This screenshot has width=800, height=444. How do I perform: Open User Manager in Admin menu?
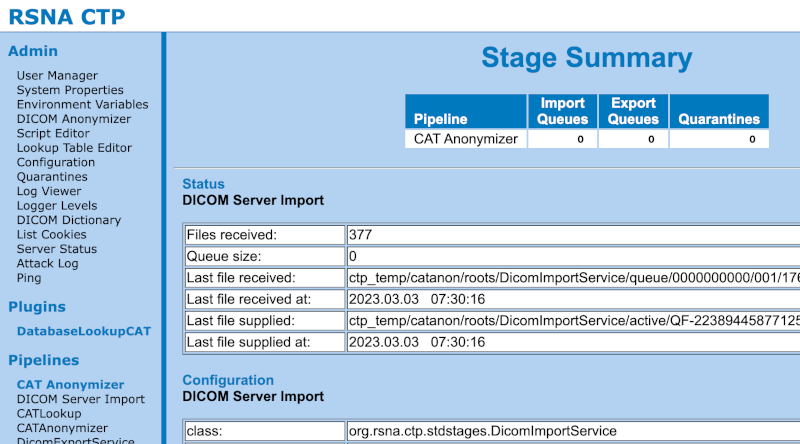(57, 76)
